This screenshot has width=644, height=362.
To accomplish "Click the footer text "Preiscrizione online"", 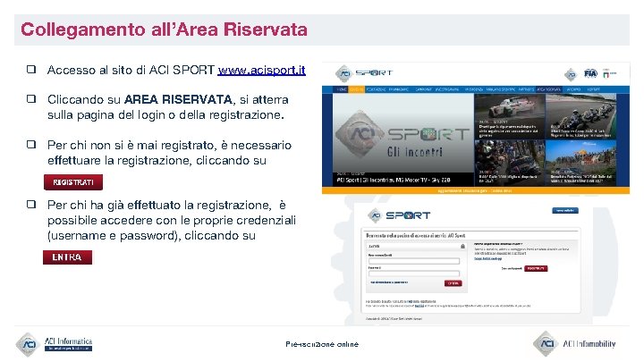I will pyautogui.click(x=322, y=344).
